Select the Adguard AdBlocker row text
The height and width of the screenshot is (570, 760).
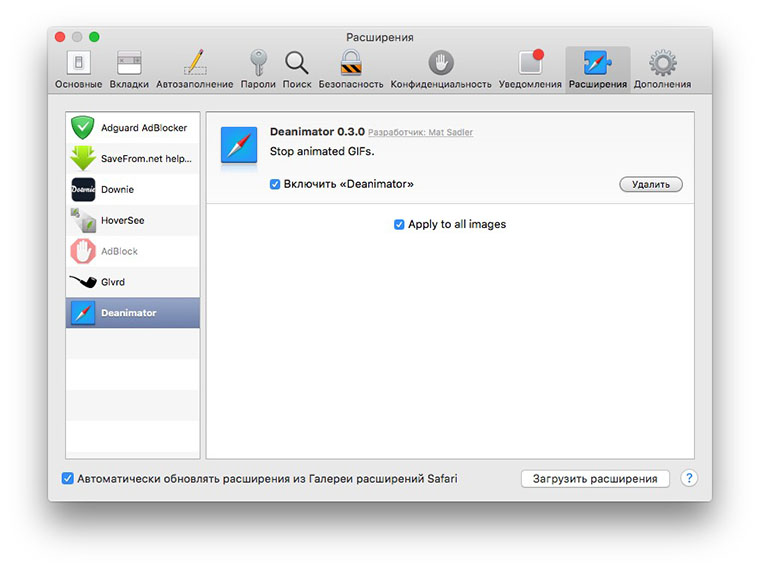pos(144,127)
